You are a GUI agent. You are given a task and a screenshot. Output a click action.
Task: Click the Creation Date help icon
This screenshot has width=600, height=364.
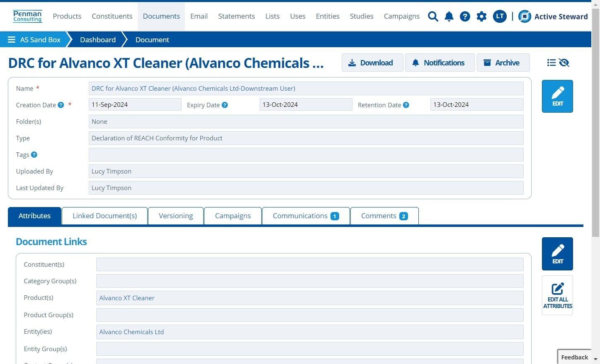click(x=61, y=105)
